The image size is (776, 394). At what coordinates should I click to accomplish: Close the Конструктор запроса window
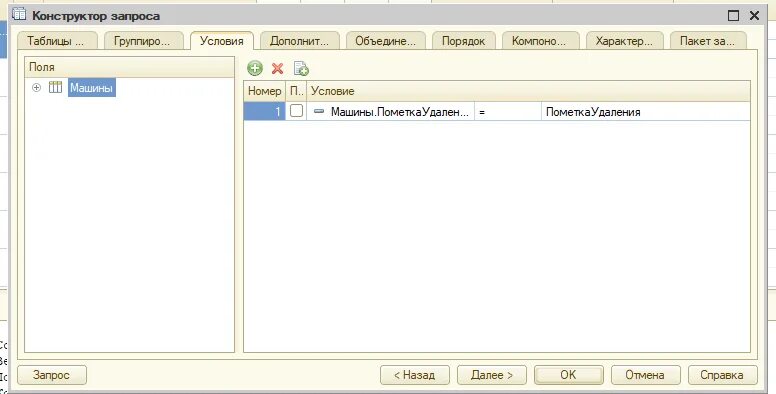click(x=755, y=16)
